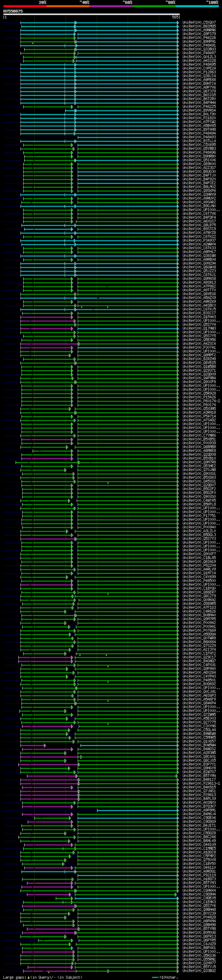Screen dimensions: 222x980
Task: Select the UniRef100_P48493 label
Action: (199, 137)
